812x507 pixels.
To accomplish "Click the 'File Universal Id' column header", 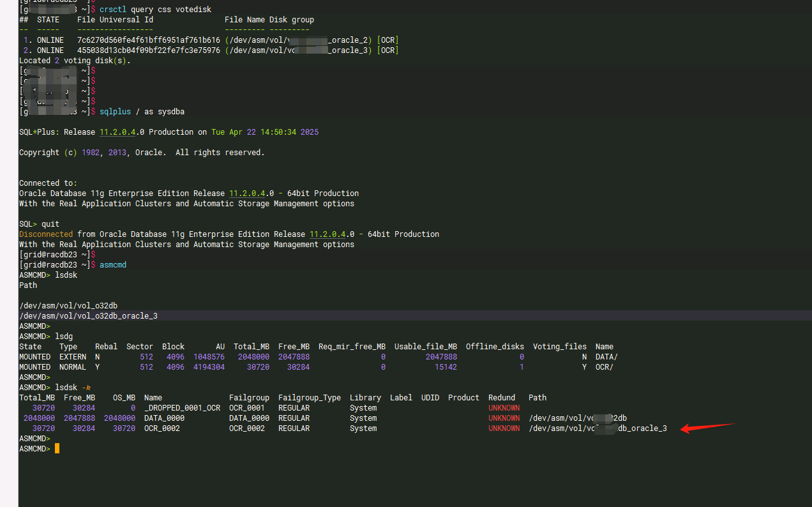I will [115, 20].
